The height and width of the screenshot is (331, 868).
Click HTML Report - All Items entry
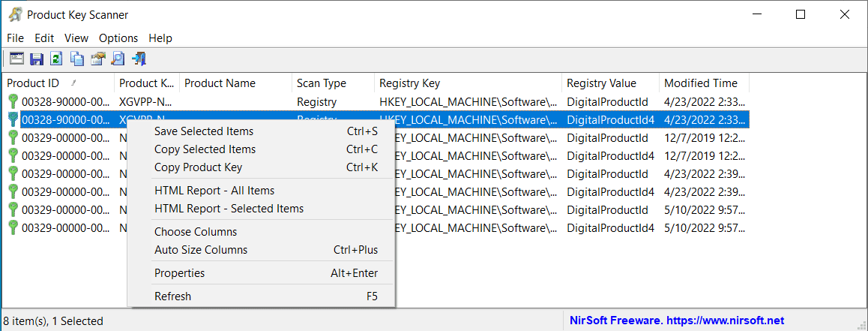coord(214,191)
